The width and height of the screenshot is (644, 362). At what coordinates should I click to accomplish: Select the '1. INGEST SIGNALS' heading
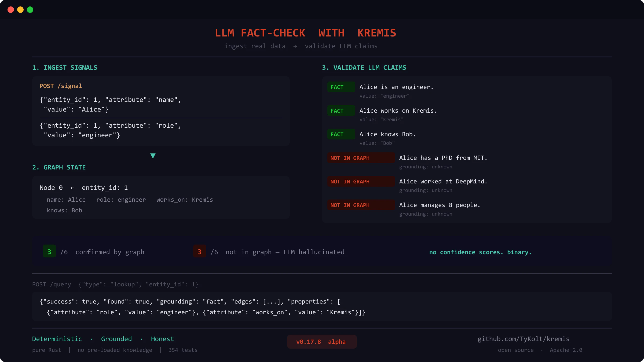click(x=65, y=68)
